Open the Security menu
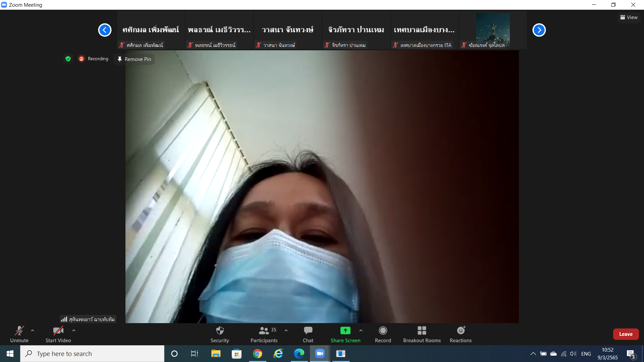Screen dimensions: 644x362 (x=220, y=335)
